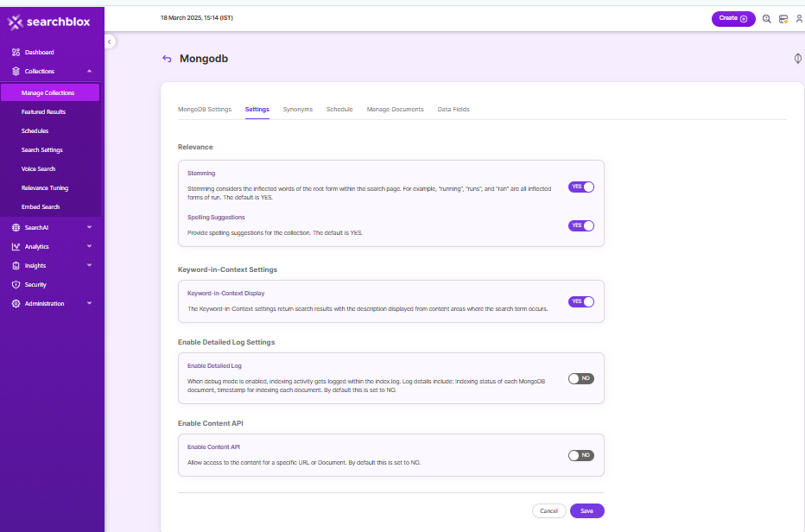Image resolution: width=805 pixels, height=532 pixels.
Task: Click the Analytics chart icon
Action: tap(16, 246)
